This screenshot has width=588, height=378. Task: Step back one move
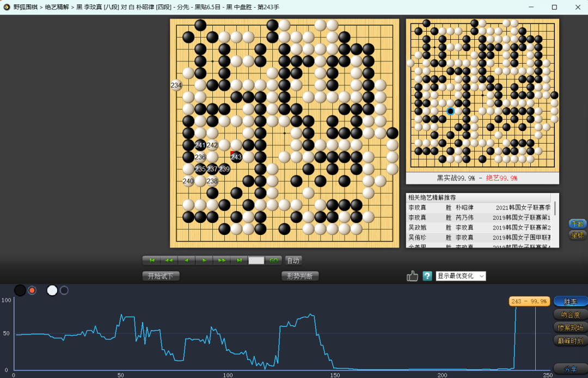[186, 261]
